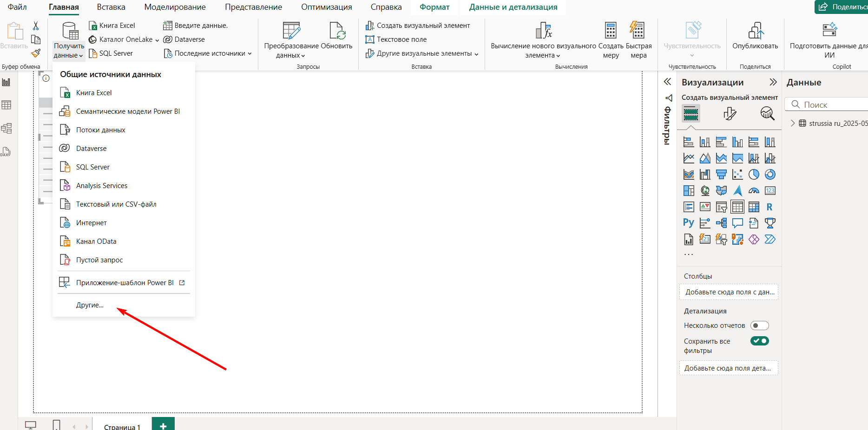The width and height of the screenshot is (868, 430).
Task: Select the Python visual icon
Action: click(688, 223)
